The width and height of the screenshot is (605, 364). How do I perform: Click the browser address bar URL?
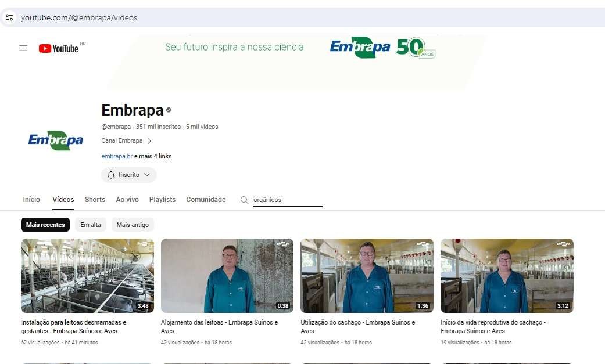pos(78,18)
